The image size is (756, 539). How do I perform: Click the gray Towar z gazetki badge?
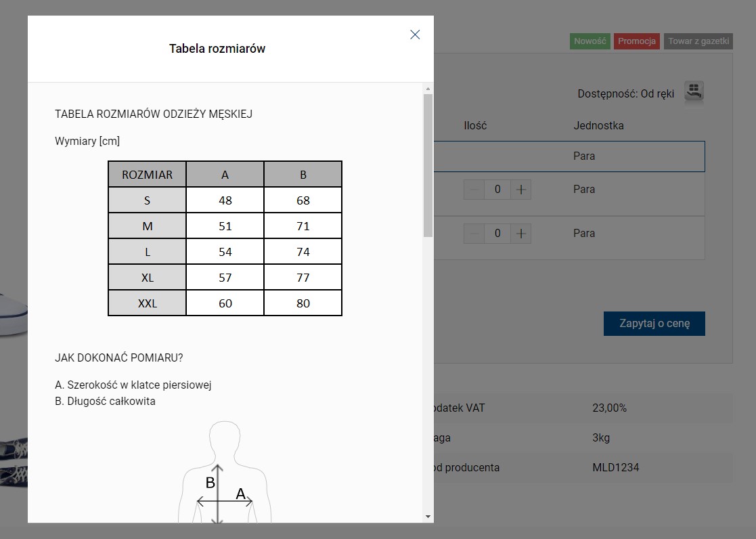tap(698, 41)
